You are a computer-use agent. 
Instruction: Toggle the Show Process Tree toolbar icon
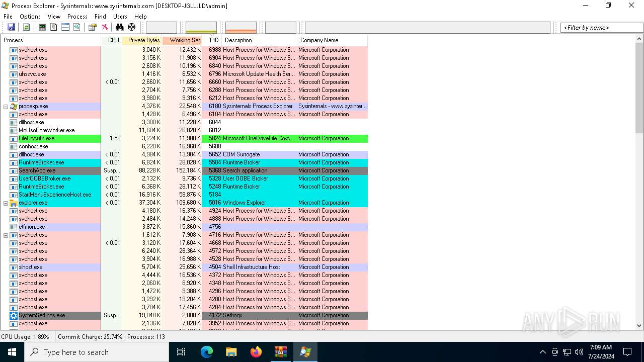point(54,27)
